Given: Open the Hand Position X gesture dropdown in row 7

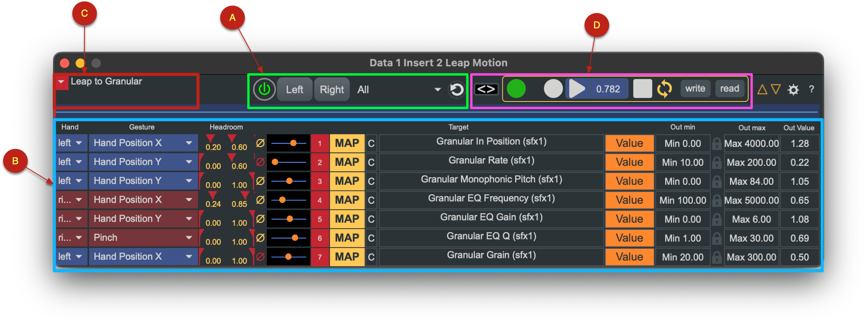Looking at the screenshot, I should pos(143,257).
